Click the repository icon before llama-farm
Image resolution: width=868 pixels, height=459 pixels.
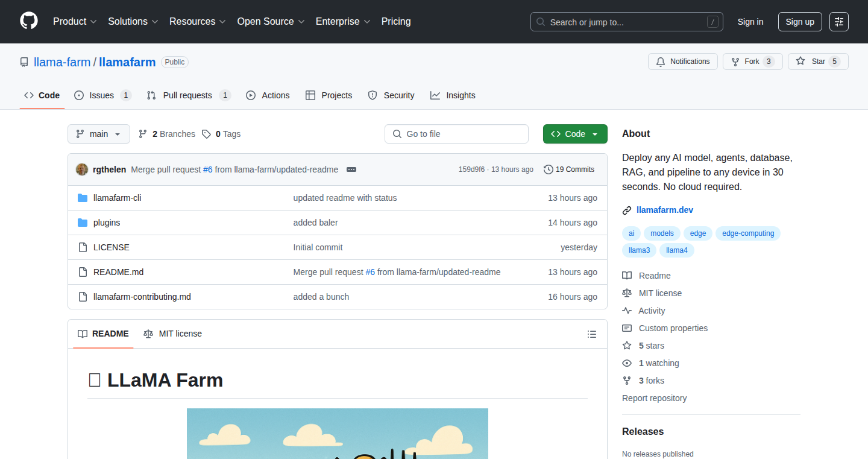[x=24, y=62]
